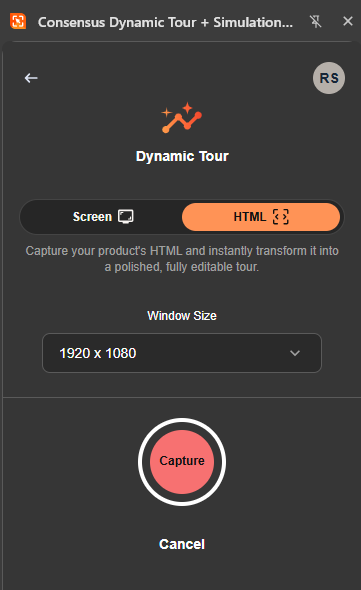
Task: Click the 'Capture your product's HTML' description text
Action: 182,259
